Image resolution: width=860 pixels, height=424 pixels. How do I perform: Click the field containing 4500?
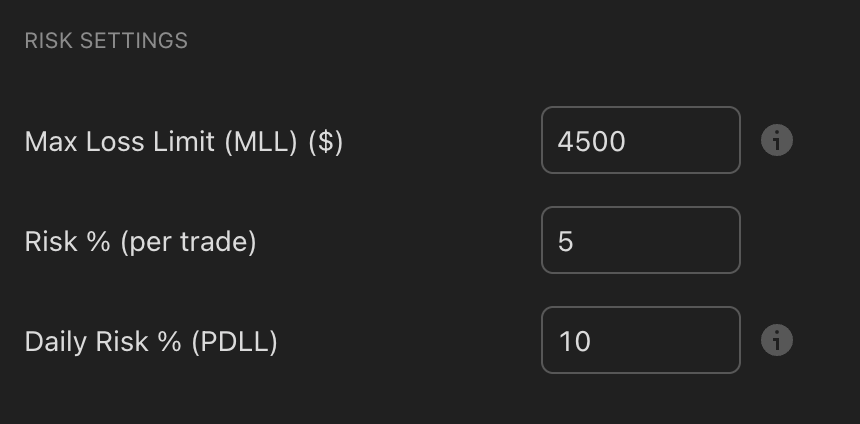pyautogui.click(x=640, y=141)
